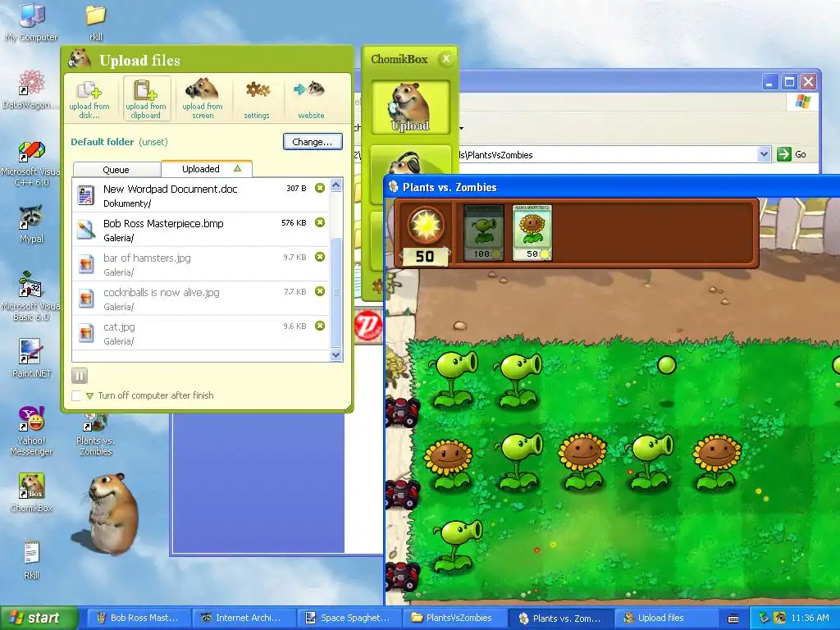Remove Bob Ross Masterpiece.bmp from the list
The height and width of the screenshot is (630, 840).
(320, 222)
